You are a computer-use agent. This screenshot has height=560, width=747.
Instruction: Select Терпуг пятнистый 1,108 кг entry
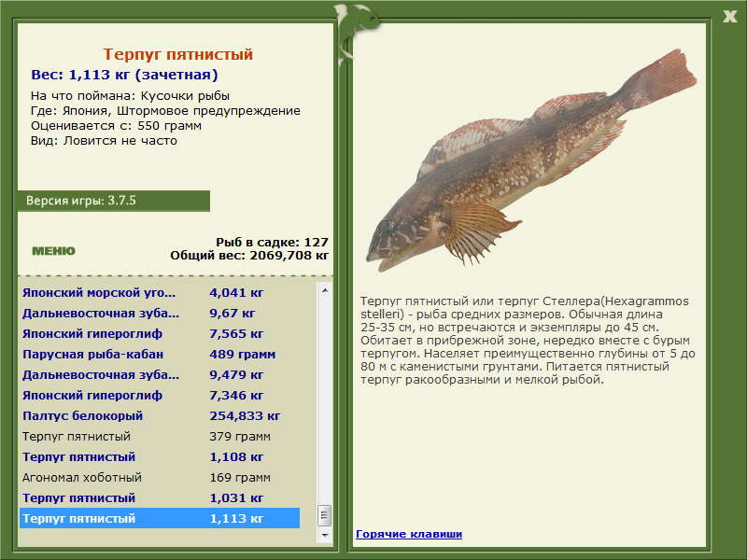pyautogui.click(x=159, y=456)
